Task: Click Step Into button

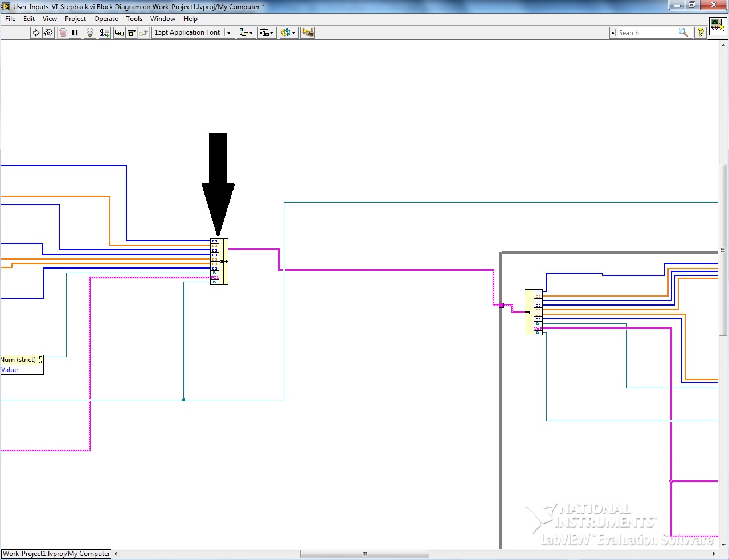Action: tap(119, 32)
